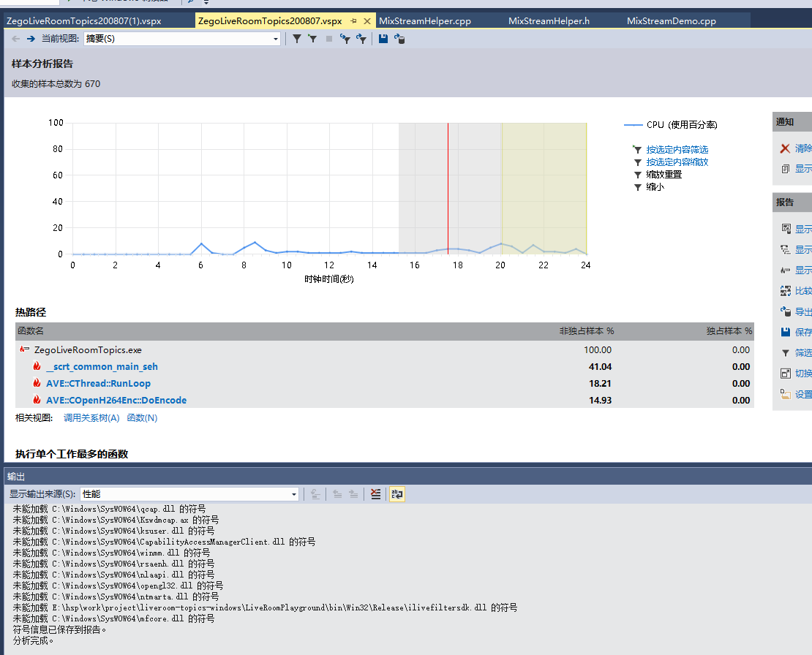Click the first blue-arrow funnel icon
Image resolution: width=812 pixels, height=655 pixels.
(345, 39)
